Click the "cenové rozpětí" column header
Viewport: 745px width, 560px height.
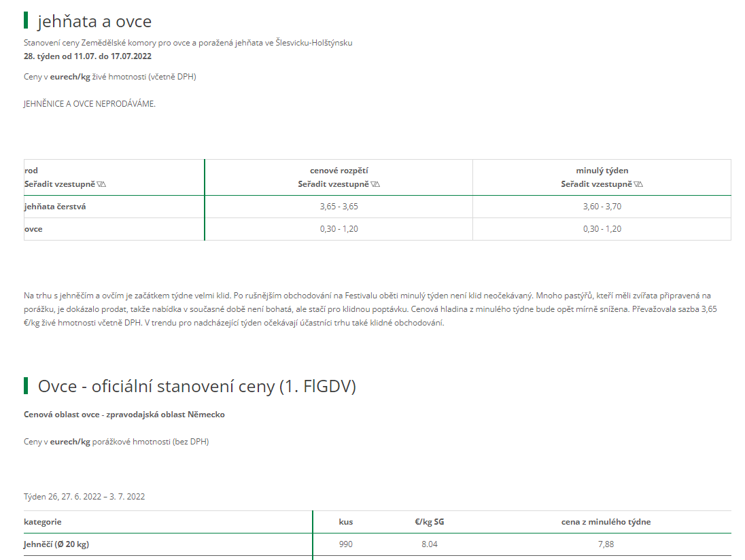(339, 171)
